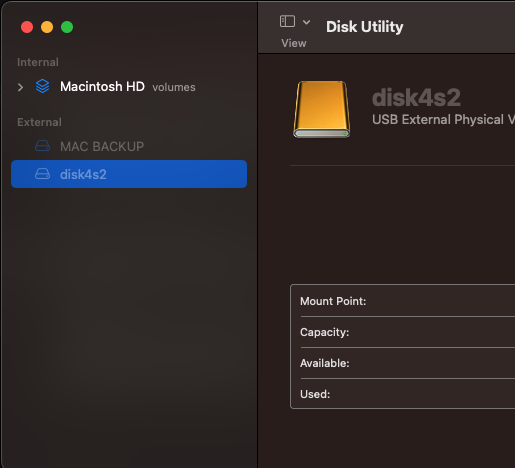Select MAC BACKUP external volume

[x=129, y=146]
